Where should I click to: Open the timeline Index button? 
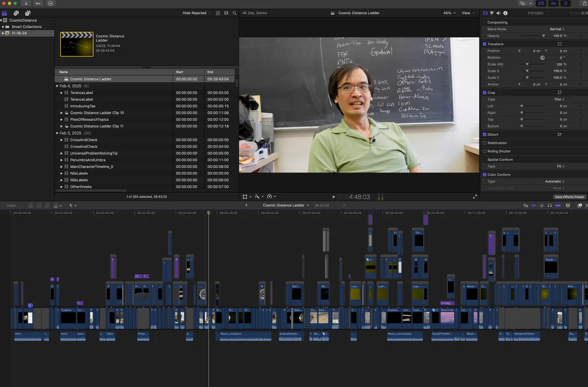pyautogui.click(x=11, y=205)
